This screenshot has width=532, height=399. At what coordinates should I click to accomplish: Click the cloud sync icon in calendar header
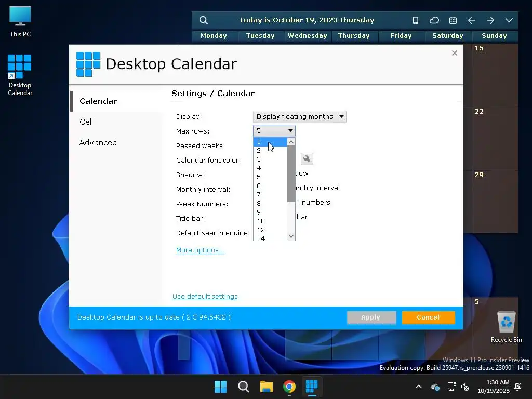(434, 20)
